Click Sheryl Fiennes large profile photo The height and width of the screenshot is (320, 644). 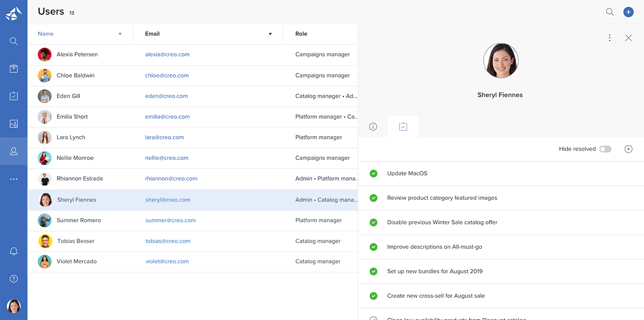[x=501, y=61]
